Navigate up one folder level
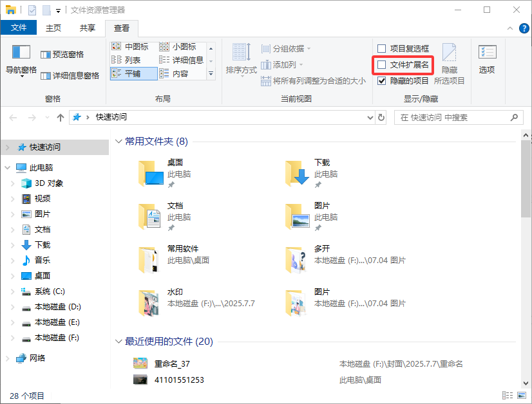 tap(60, 117)
